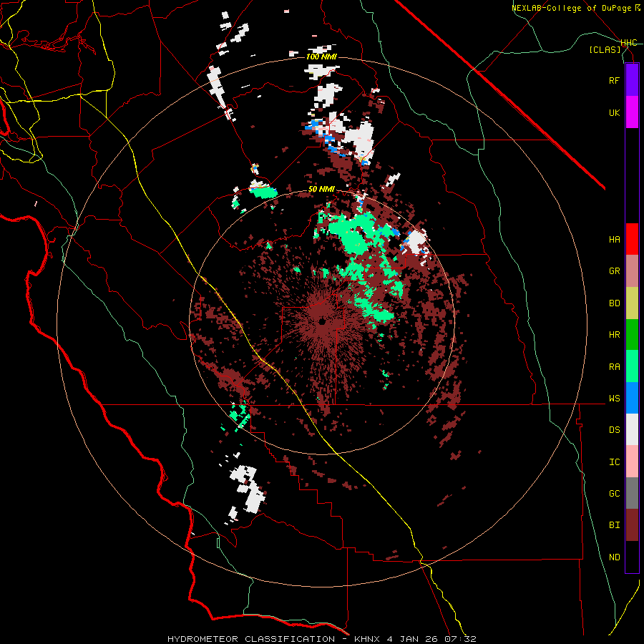The image size is (644, 644).
Task: Click the BI brown legend swatch
Action: [632, 525]
